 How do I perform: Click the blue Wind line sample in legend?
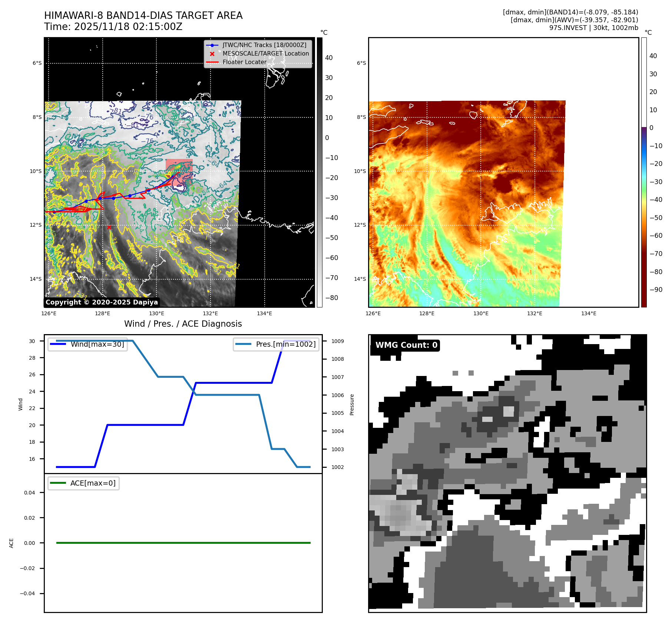pos(58,344)
